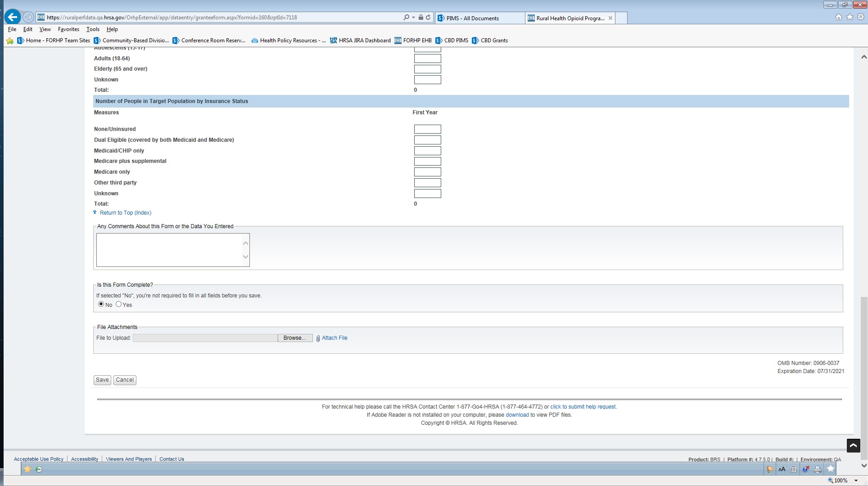The width and height of the screenshot is (868, 486).
Task: Click Return to Top (Index) link
Action: coord(125,213)
